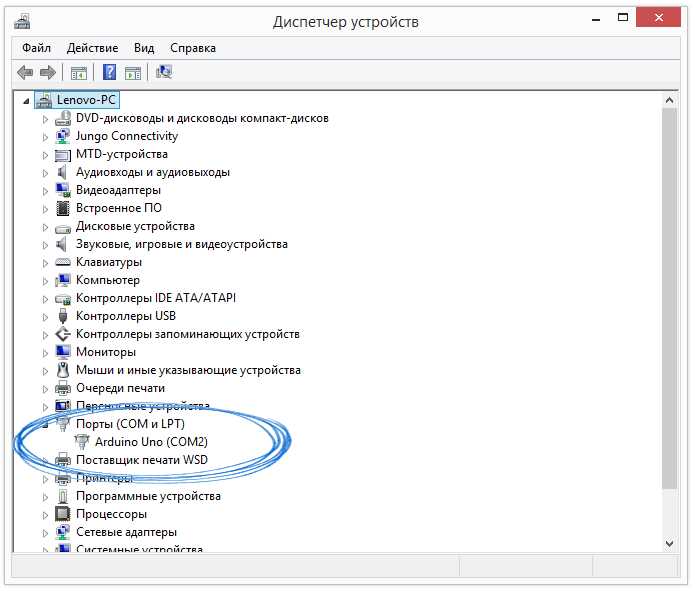The height and width of the screenshot is (600, 700).
Task: Click the Клавиатуры keyboard icon
Action: pos(62,262)
